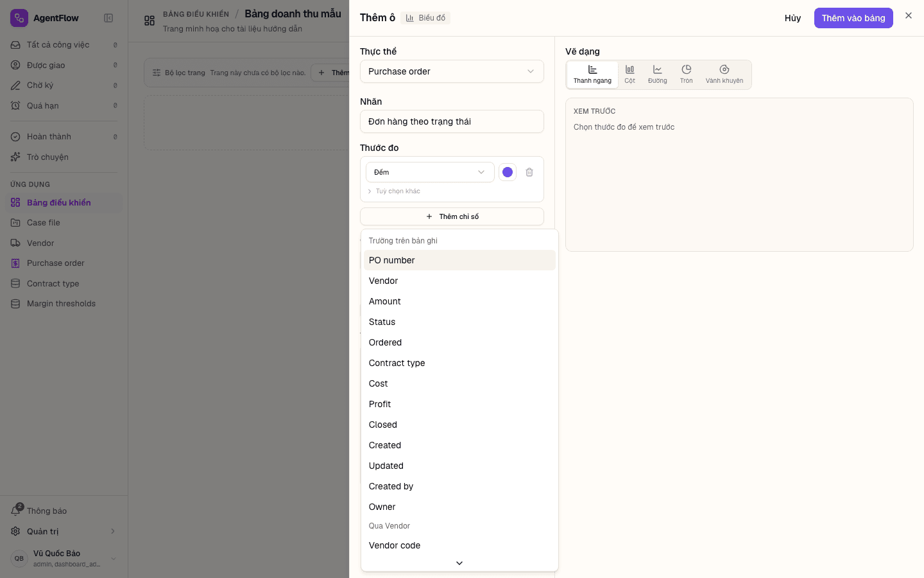Open Case file in sidebar
Screen dimensions: 924x578
[64, 223]
